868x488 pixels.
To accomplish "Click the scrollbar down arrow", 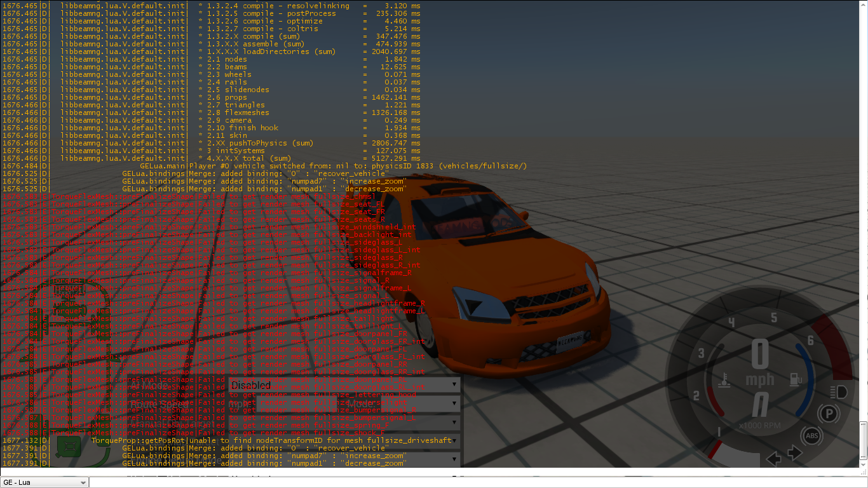I will point(864,464).
